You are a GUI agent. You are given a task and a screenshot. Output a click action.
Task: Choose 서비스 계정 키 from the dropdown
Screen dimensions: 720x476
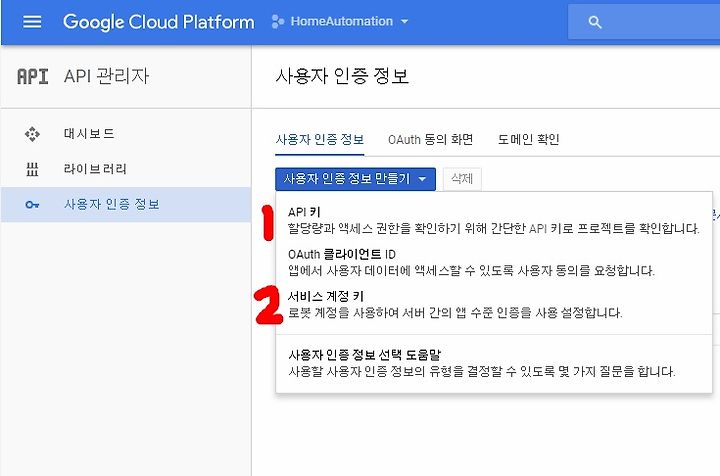(x=494, y=305)
